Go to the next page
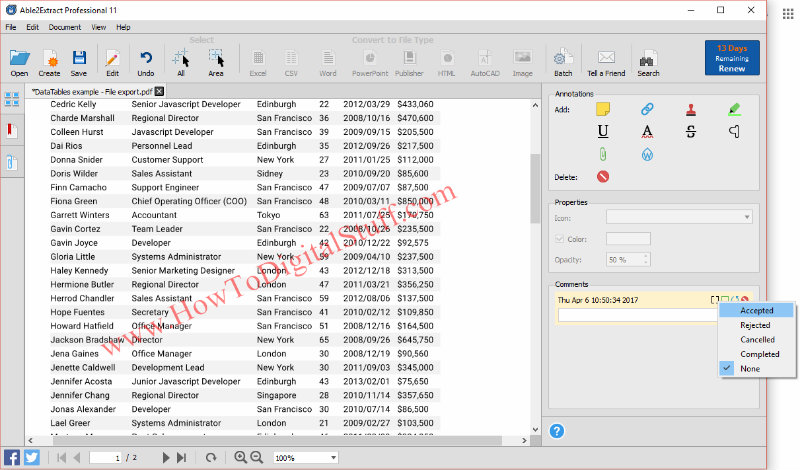The width and height of the screenshot is (800, 470). click(165, 458)
